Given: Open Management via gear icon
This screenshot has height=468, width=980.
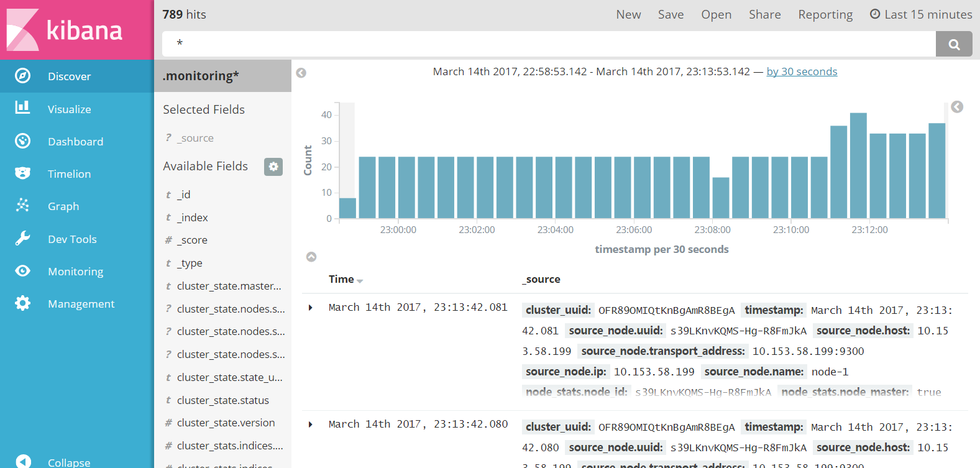Looking at the screenshot, I should coord(22,303).
